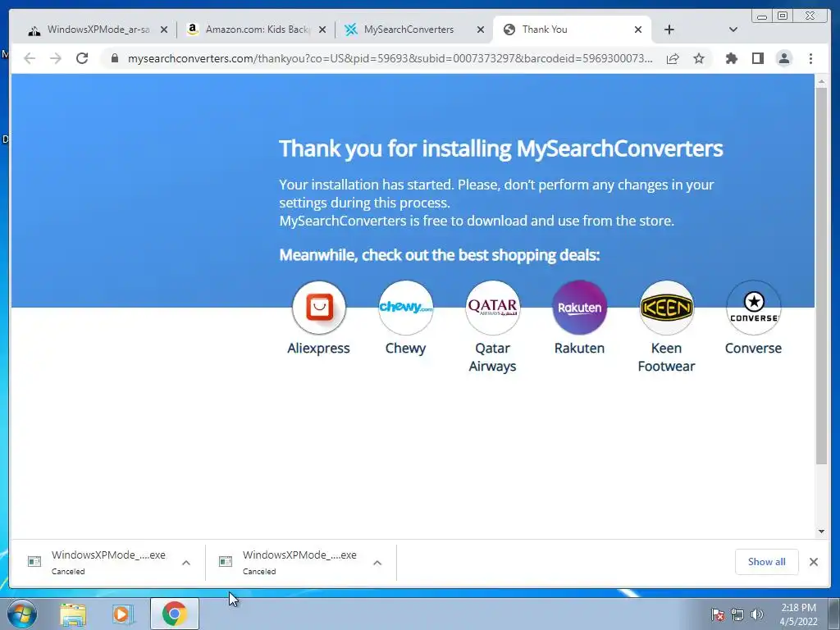Open the Action Center flag icon
This screenshot has height=630, width=840.
(718, 614)
